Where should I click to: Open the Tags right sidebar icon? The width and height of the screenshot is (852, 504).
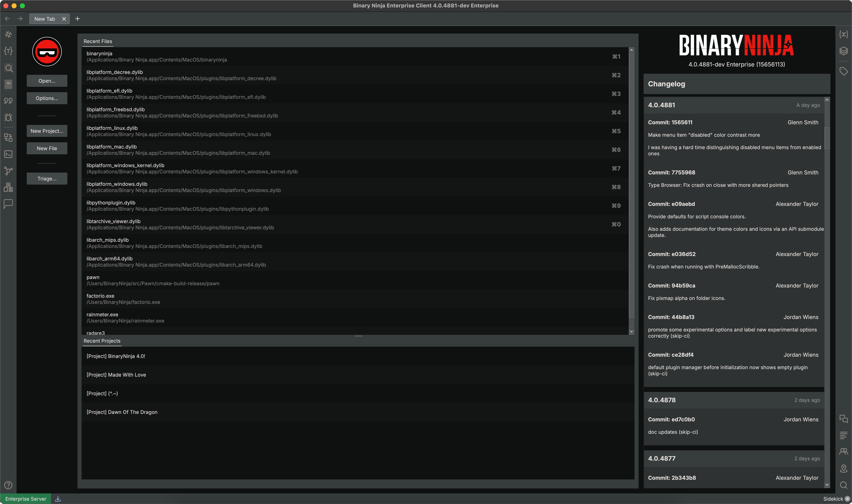844,71
